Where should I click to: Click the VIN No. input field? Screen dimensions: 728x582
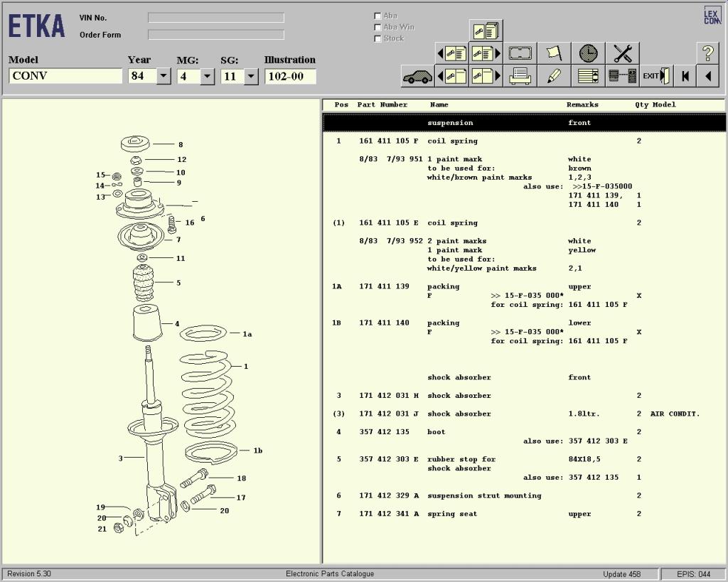(x=215, y=18)
